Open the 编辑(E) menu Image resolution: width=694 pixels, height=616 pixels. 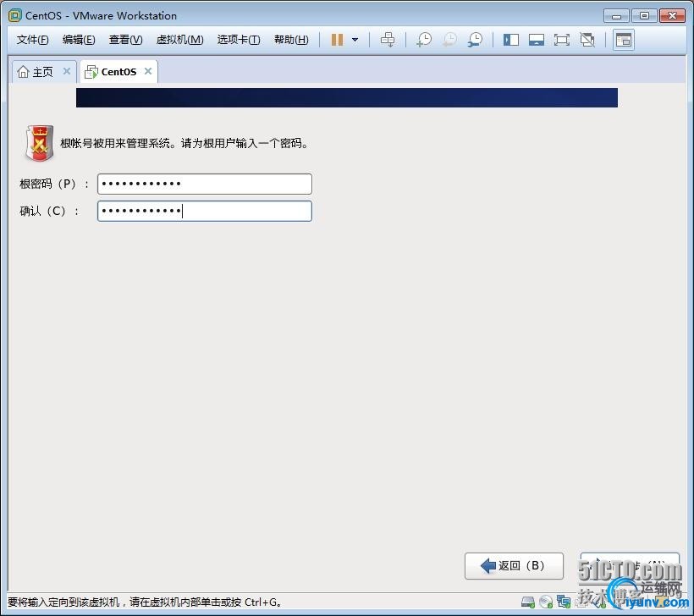click(79, 40)
